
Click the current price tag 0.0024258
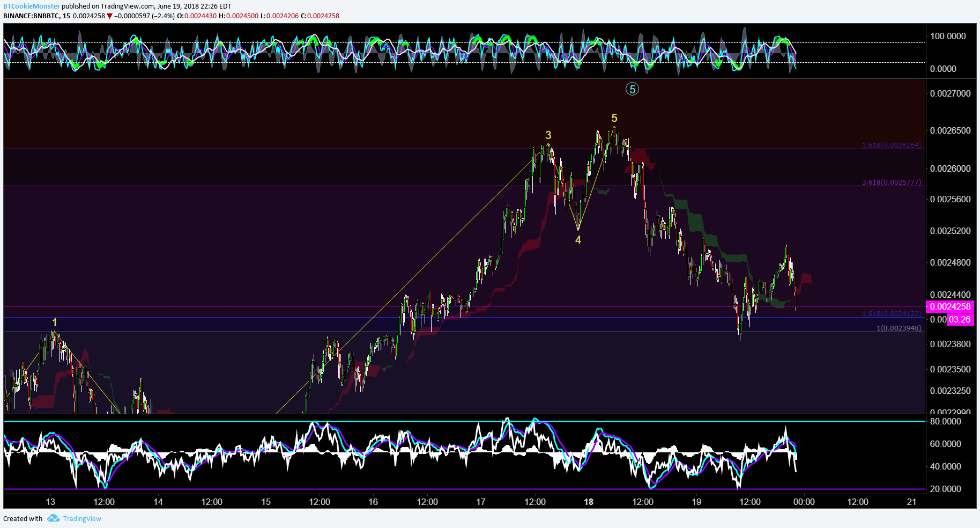coord(950,306)
